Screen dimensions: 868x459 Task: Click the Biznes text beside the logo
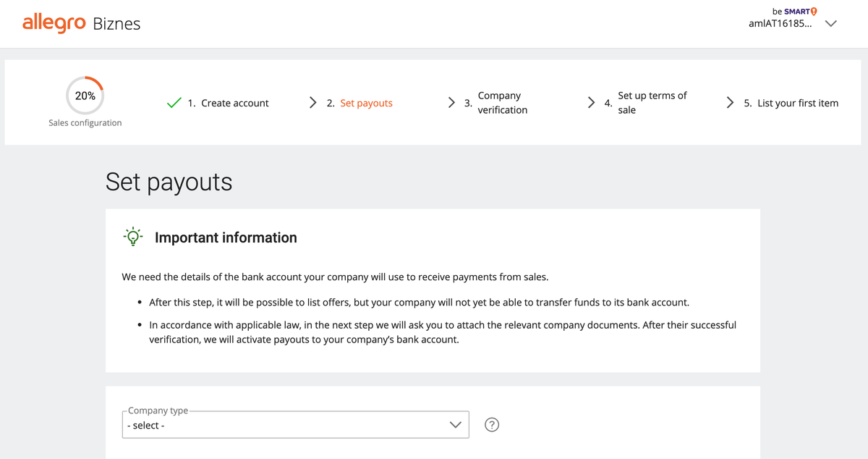pos(116,24)
